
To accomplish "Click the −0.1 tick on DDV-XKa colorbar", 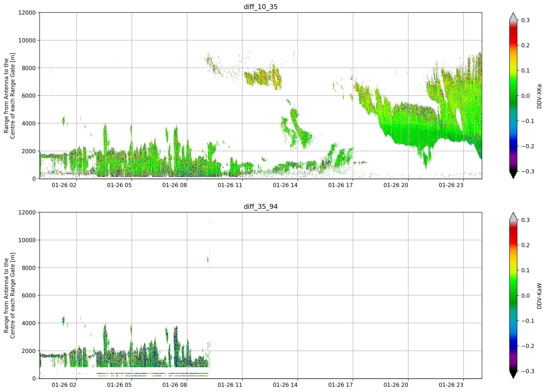I will pos(528,121).
